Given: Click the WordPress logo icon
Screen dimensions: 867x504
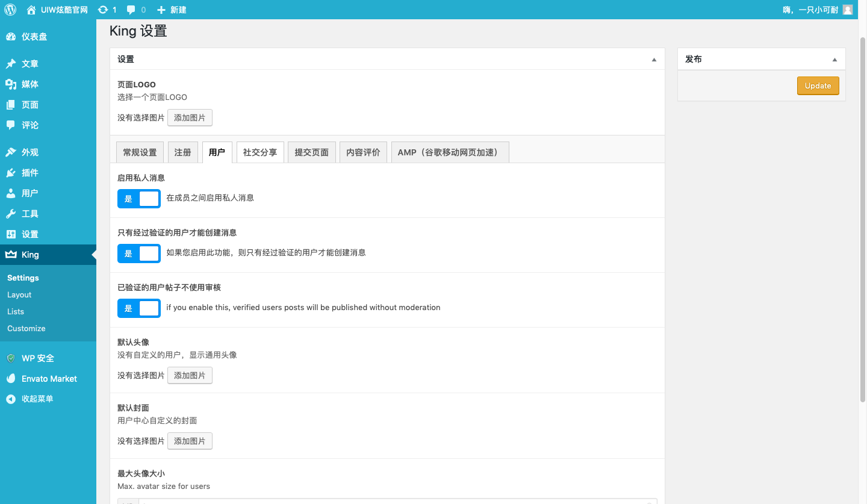Looking at the screenshot, I should 10,10.
